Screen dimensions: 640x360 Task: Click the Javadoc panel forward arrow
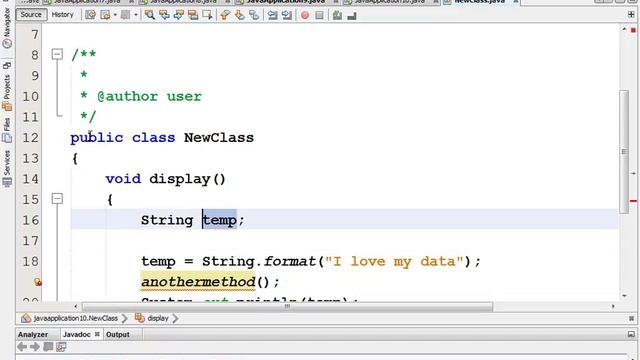[35, 347]
